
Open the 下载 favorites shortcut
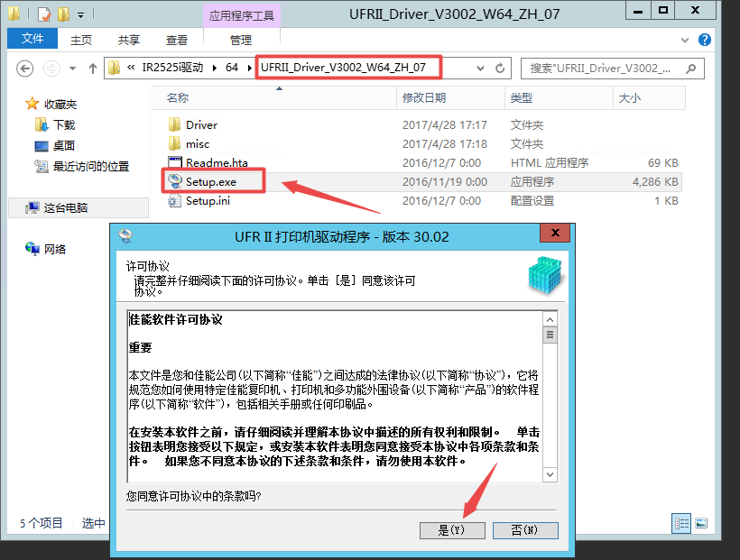click(64, 125)
